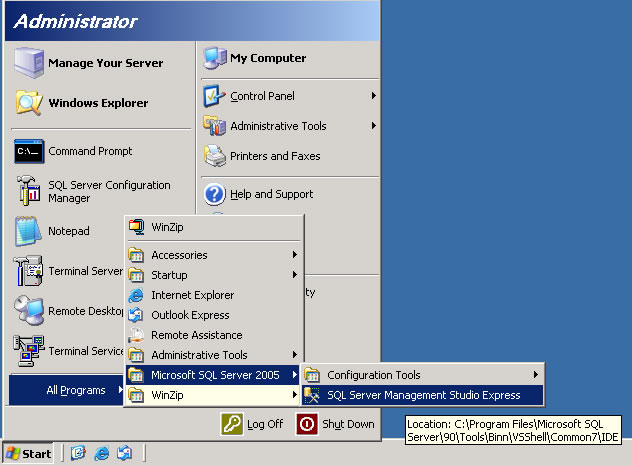
Task: Click the Command Prompt label
Action: point(90,151)
